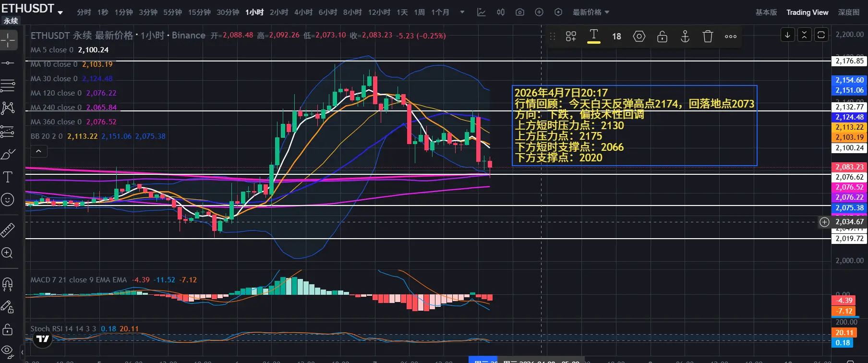The image size is (868, 363).
Task: Select the brush drawing tool
Action: coord(8,154)
